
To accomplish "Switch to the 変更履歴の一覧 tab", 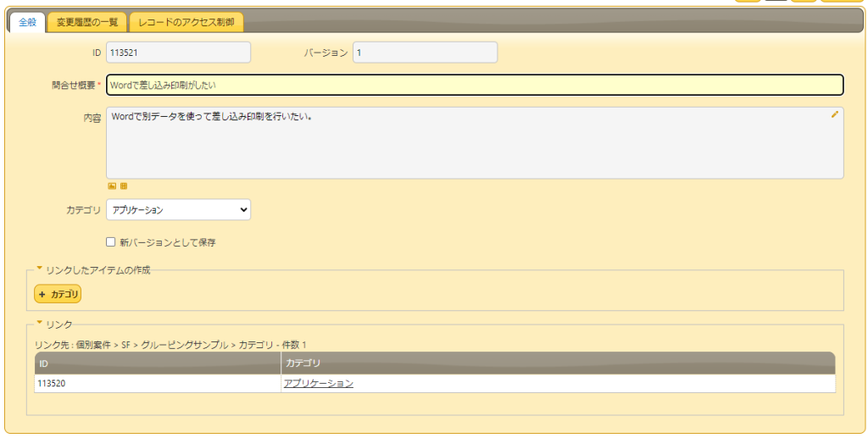I will click(87, 23).
